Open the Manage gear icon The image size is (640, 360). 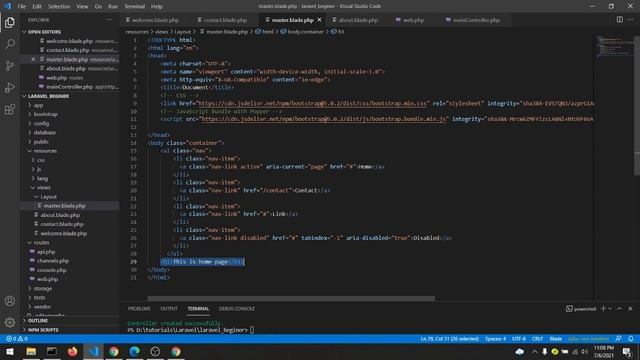pyautogui.click(x=10, y=322)
